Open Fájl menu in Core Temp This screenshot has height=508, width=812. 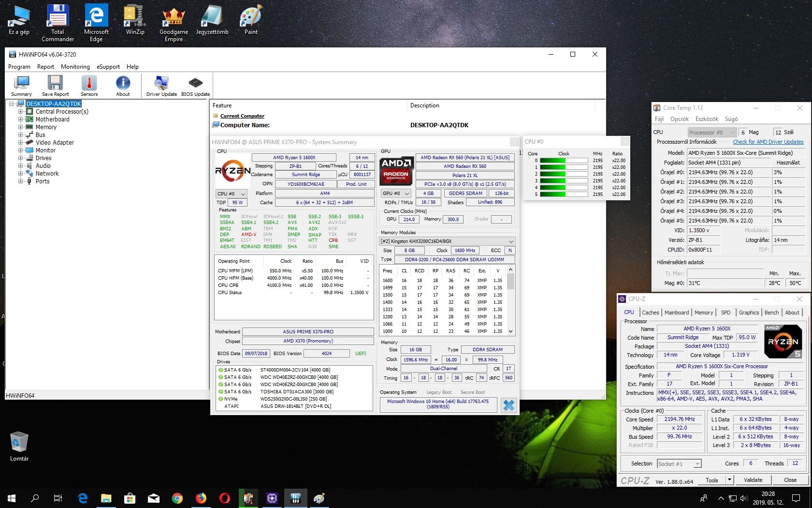(x=659, y=119)
